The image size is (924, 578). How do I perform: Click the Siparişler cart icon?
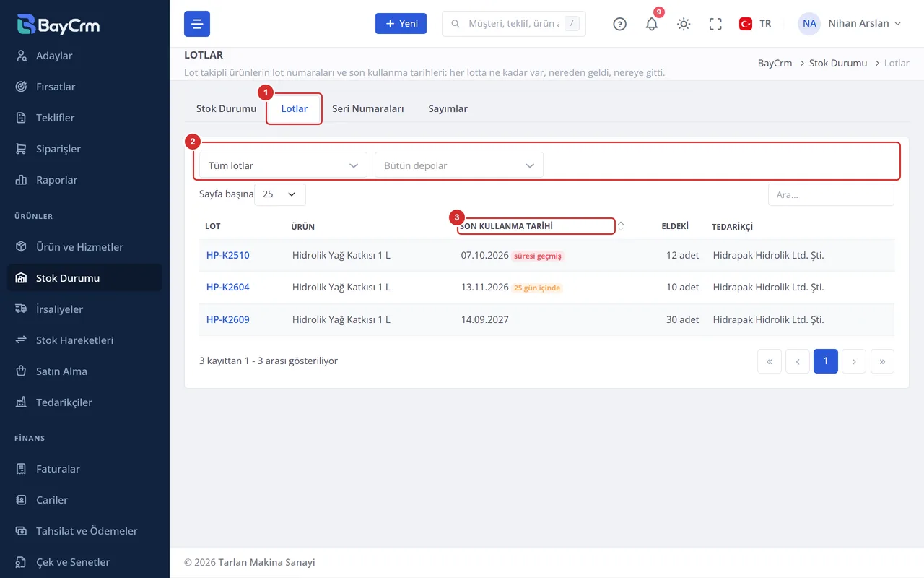(22, 149)
